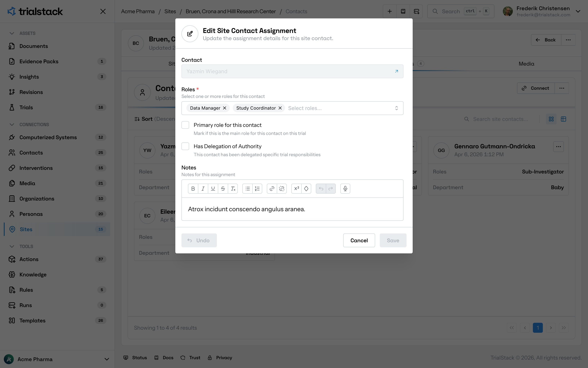Open Documents in the sidebar
This screenshot has height=368, width=588.
(x=57, y=46)
